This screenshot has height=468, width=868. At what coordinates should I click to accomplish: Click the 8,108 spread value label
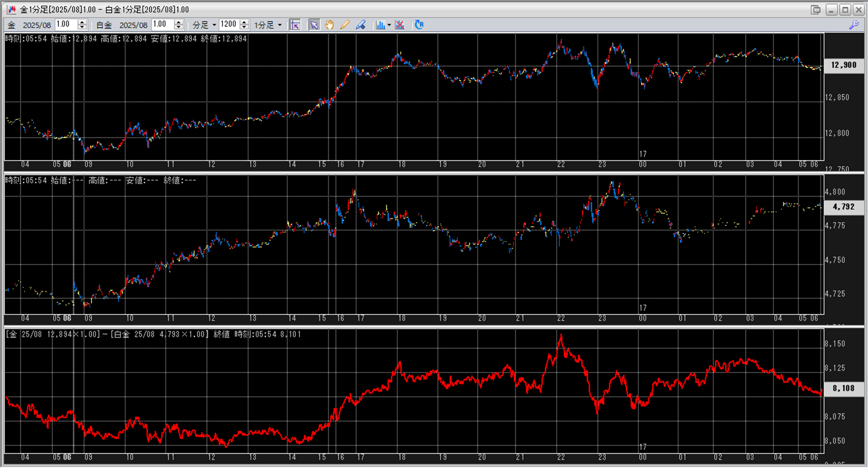(x=843, y=388)
